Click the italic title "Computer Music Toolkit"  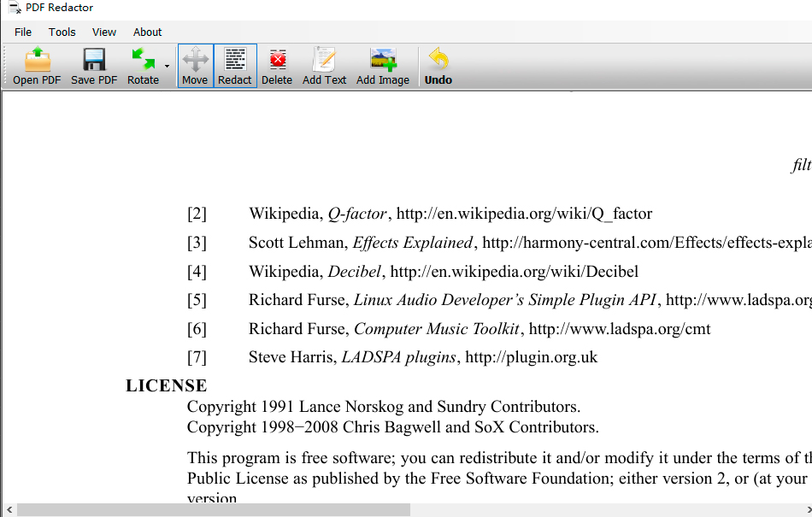click(x=437, y=329)
